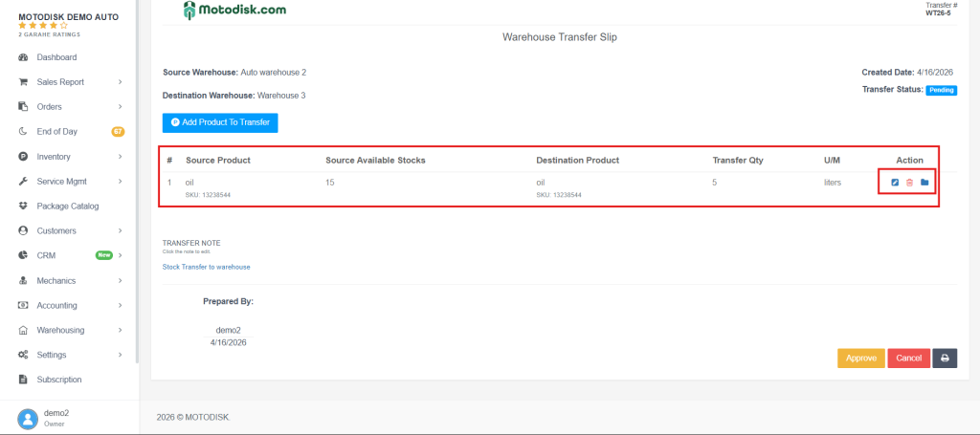Click Add Product To Transfer button
Viewport: 980px width, 435px height.
tap(220, 122)
